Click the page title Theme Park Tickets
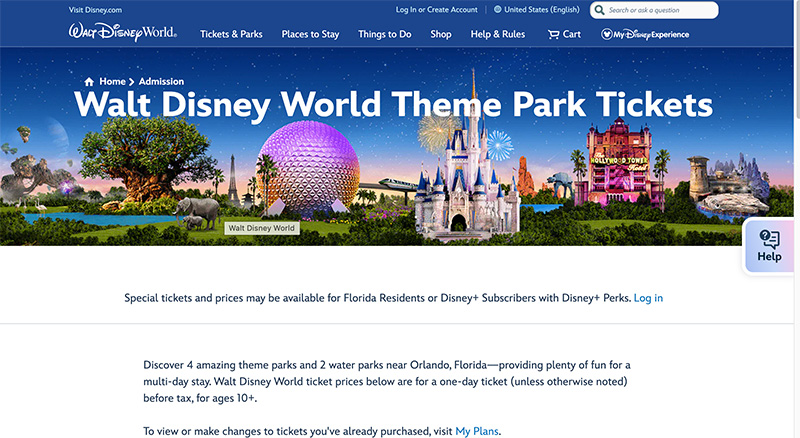The height and width of the screenshot is (438, 800). point(393,105)
